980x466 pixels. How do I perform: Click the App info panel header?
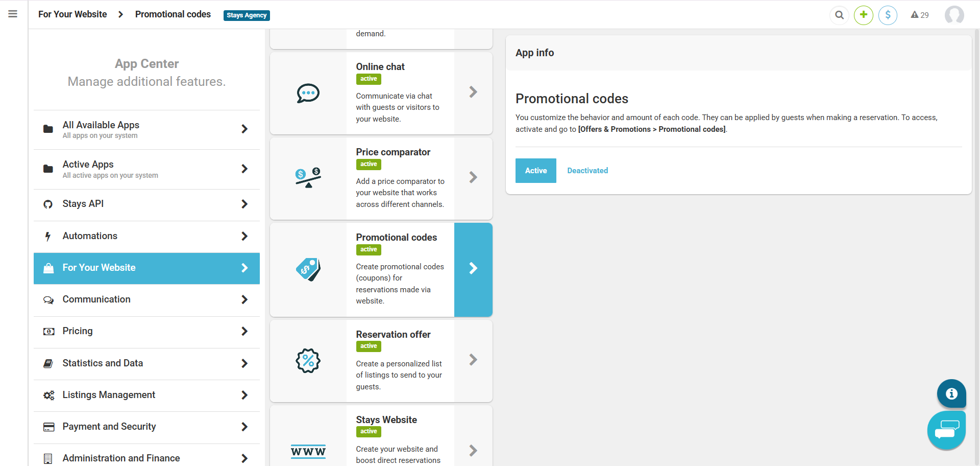[739, 53]
